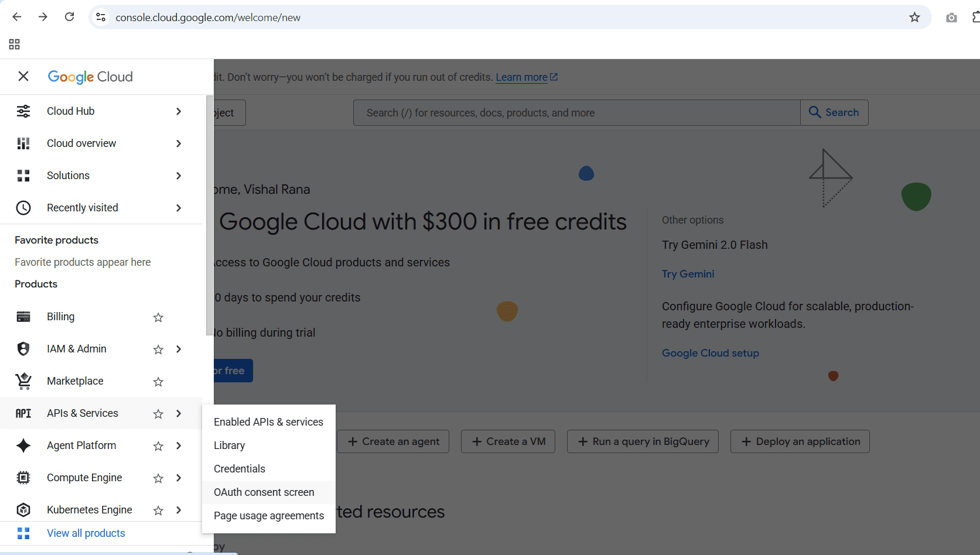The width and height of the screenshot is (980, 555).
Task: Focus the resources search field
Action: pos(577,112)
